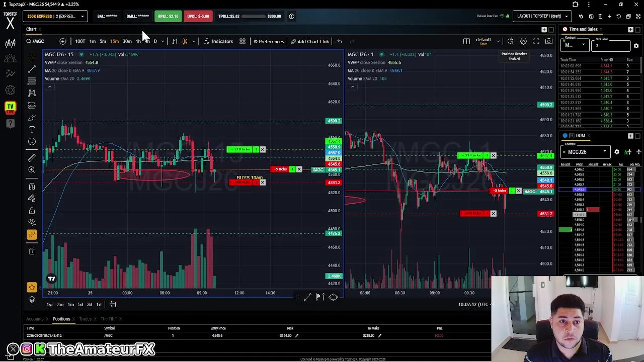Edit the $218.00 To Make pencil icon
Image resolution: width=644 pixels, height=362 pixels.
(x=379, y=335)
